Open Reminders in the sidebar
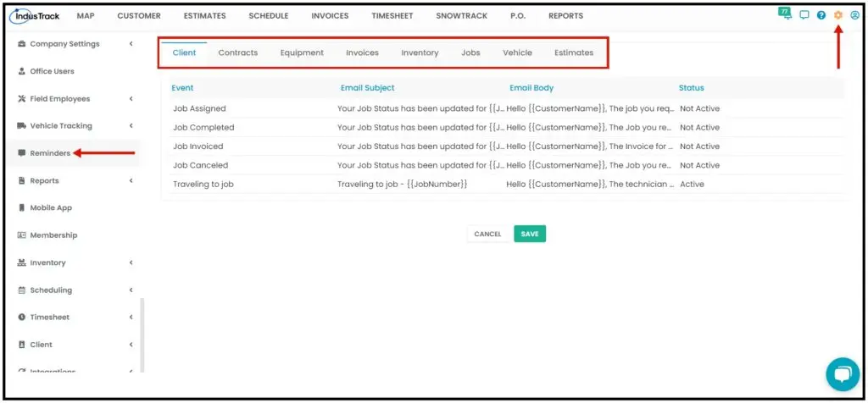The width and height of the screenshot is (868, 403). point(50,153)
